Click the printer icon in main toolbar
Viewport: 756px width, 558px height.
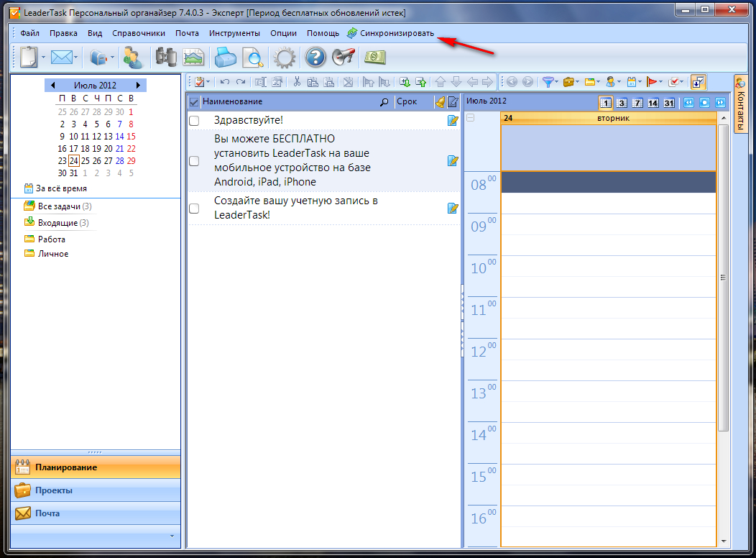(225, 57)
